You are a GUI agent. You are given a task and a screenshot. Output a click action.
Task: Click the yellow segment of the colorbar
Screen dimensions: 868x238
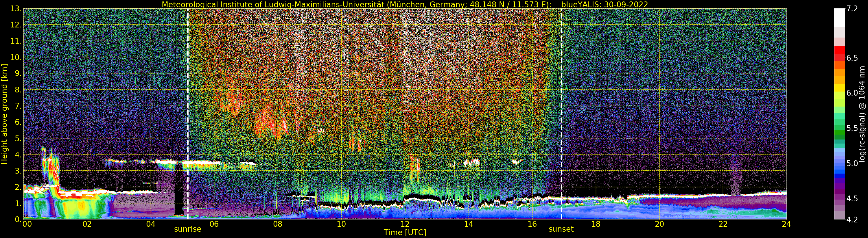pos(839,88)
